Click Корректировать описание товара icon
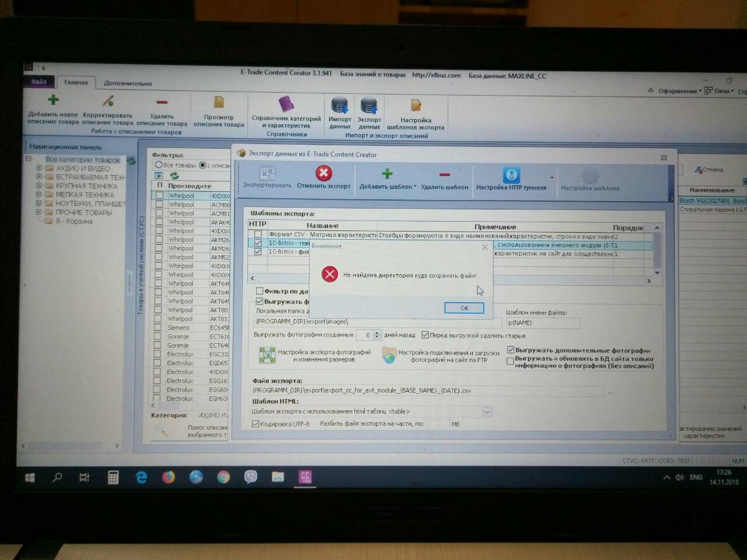 pos(107,101)
